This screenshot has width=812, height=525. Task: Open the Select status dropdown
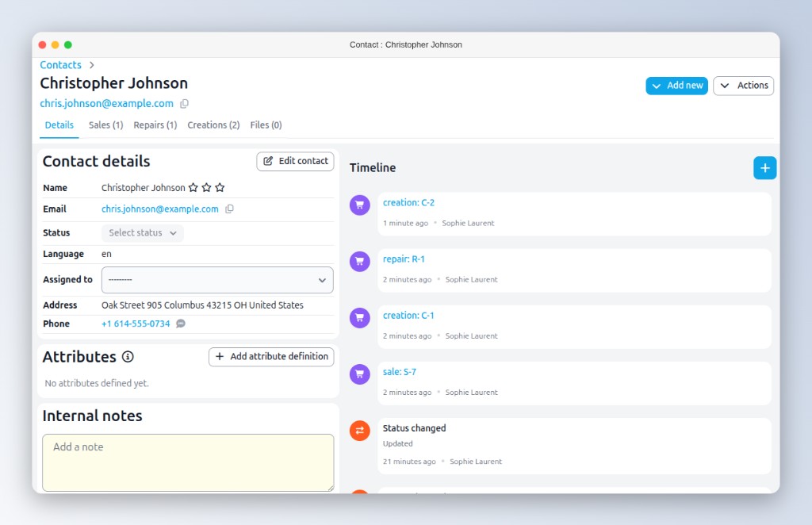pyautogui.click(x=143, y=233)
